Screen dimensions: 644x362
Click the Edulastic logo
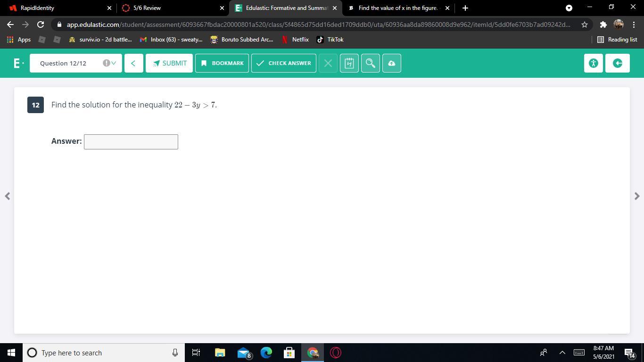17,63
